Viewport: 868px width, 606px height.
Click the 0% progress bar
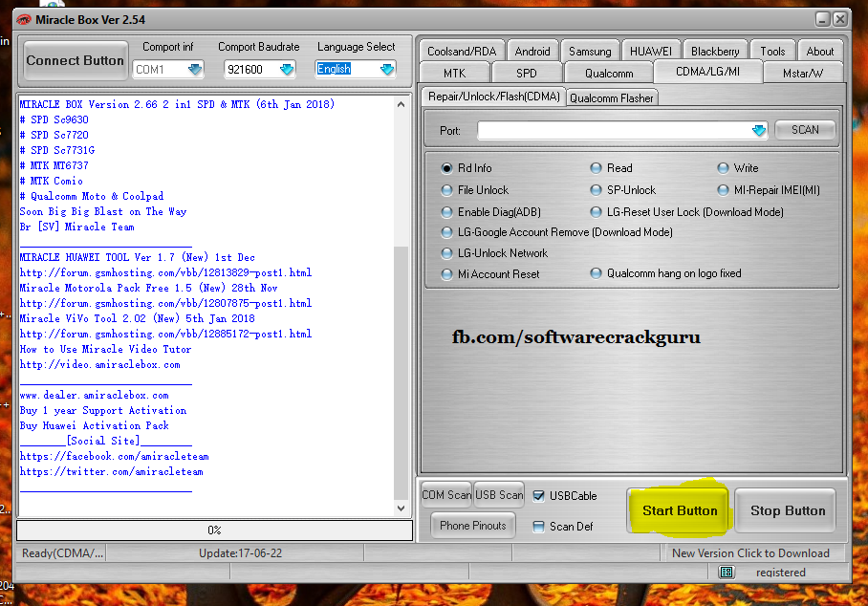(215, 530)
